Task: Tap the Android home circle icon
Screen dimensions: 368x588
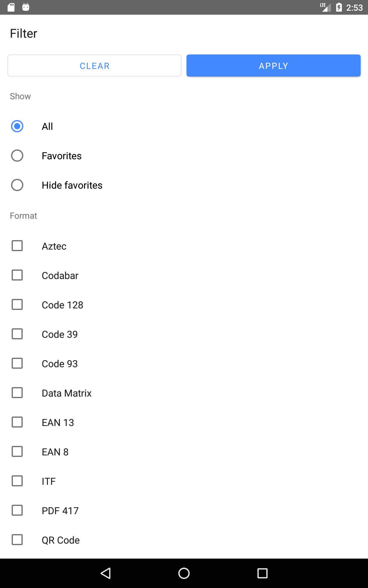Action: tap(184, 573)
